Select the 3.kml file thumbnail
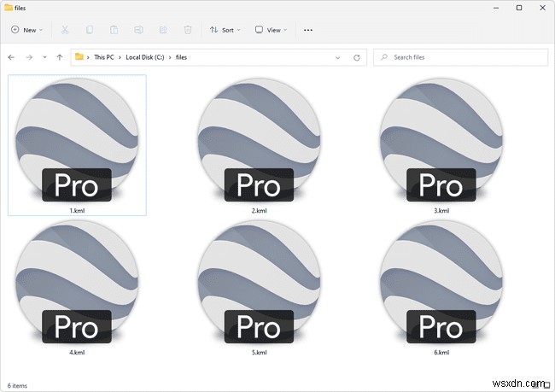555x392 pixels. (x=441, y=140)
